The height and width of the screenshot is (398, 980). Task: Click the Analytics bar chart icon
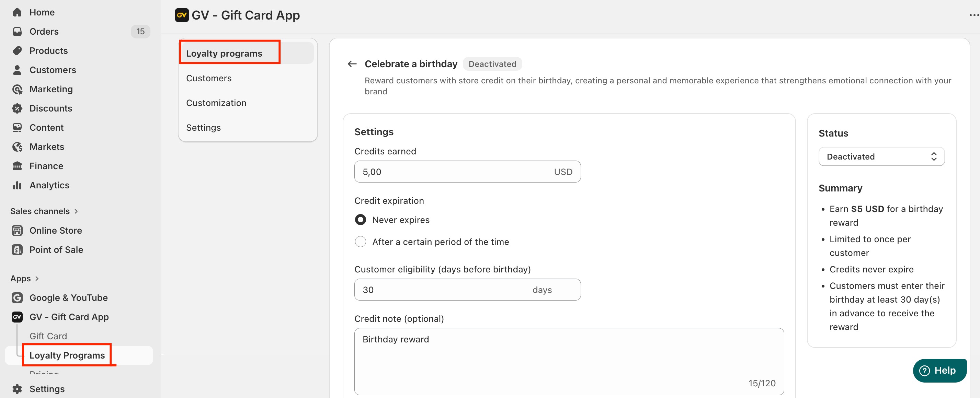pyautogui.click(x=17, y=185)
